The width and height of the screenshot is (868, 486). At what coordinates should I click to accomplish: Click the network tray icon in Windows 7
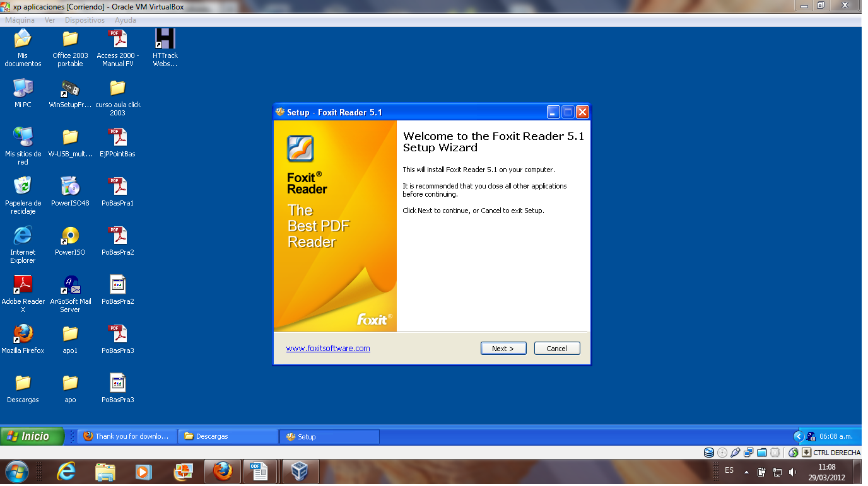pos(778,472)
